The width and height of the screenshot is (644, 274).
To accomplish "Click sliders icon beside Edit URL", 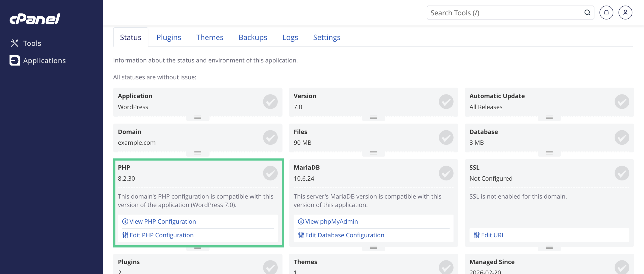I will (477, 235).
